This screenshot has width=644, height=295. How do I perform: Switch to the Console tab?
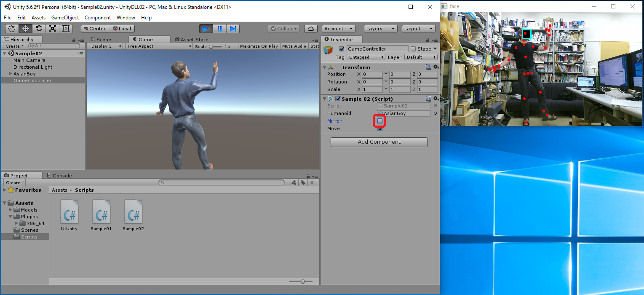pos(59,176)
